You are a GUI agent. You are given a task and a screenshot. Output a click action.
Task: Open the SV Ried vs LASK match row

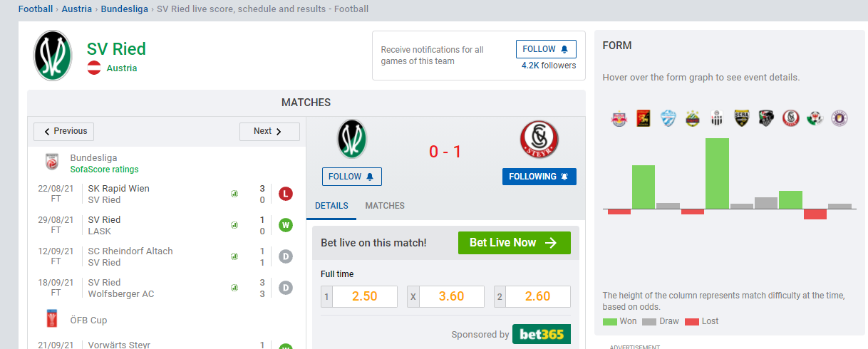point(166,225)
